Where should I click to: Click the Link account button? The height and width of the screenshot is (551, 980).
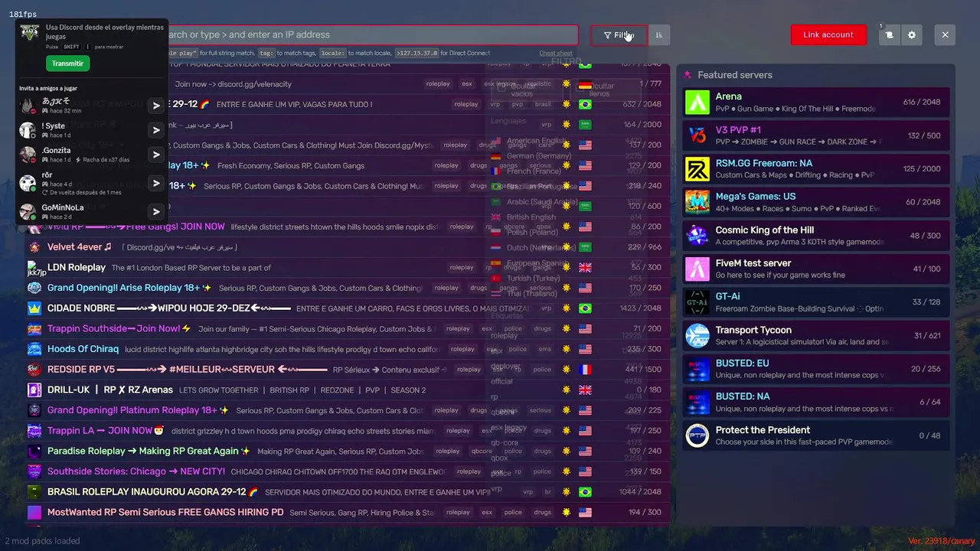828,34
